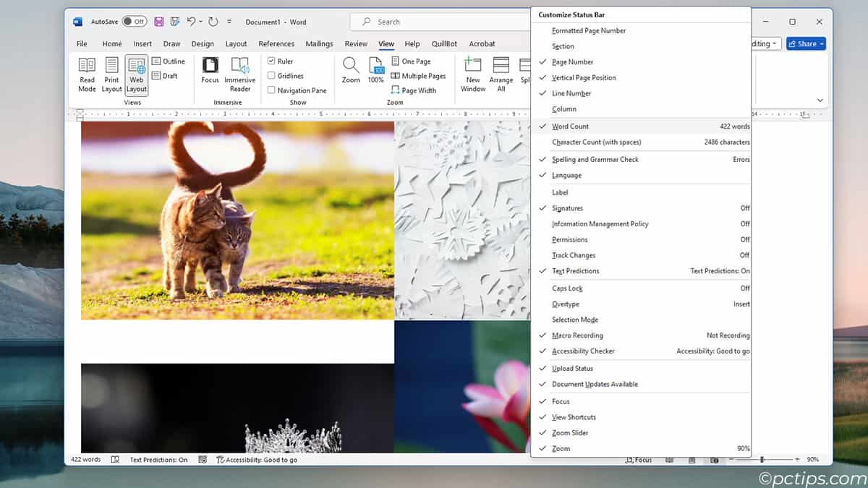The image size is (868, 488).
Task: Set zoom to 100% with the ribbon icon
Action: [375, 71]
